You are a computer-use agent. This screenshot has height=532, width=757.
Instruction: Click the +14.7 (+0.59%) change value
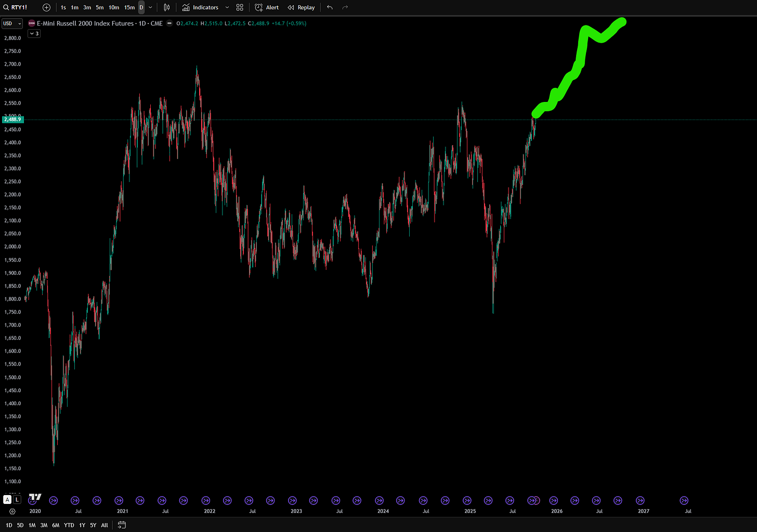coord(289,23)
